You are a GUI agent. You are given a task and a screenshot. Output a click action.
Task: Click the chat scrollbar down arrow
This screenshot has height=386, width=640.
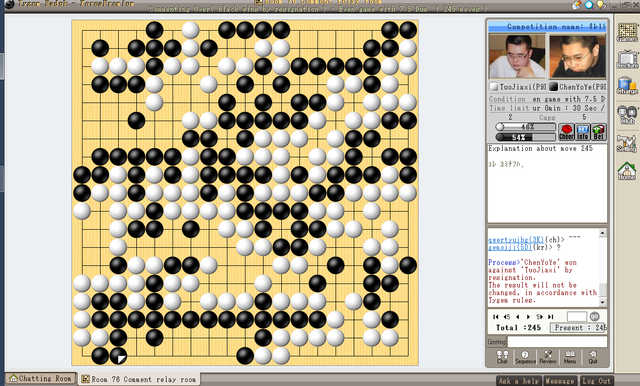tap(602, 302)
